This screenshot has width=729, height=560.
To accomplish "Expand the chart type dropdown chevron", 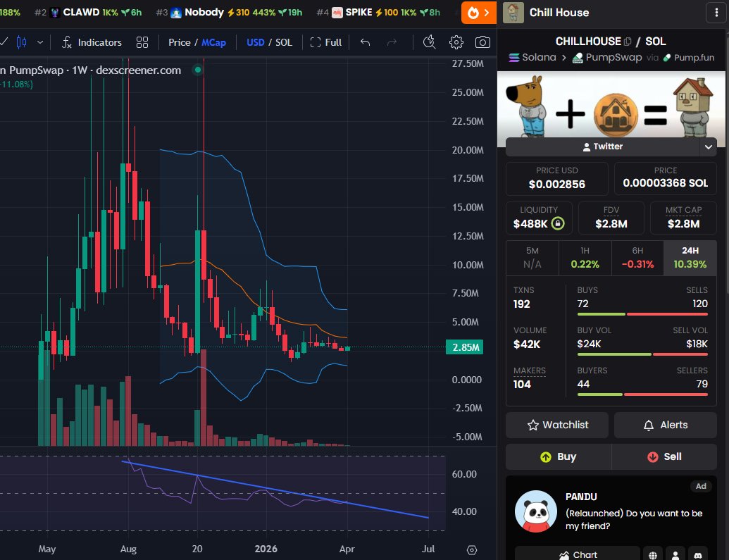I will click(x=40, y=42).
